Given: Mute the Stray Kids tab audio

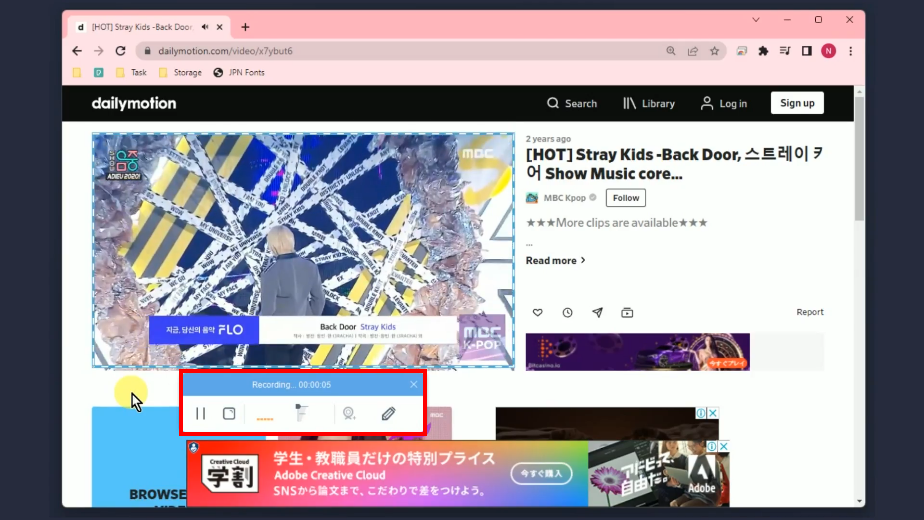Looking at the screenshot, I should click(205, 27).
